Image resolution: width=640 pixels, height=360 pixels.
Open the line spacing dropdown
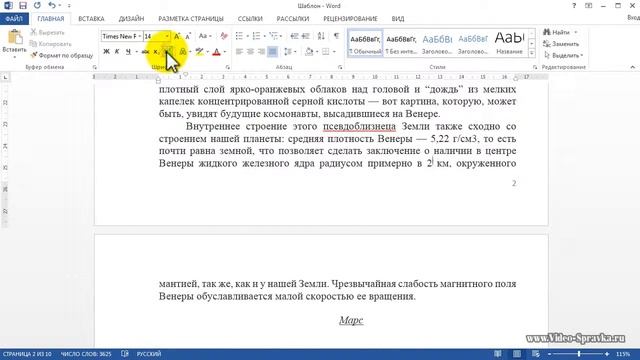[290, 52]
